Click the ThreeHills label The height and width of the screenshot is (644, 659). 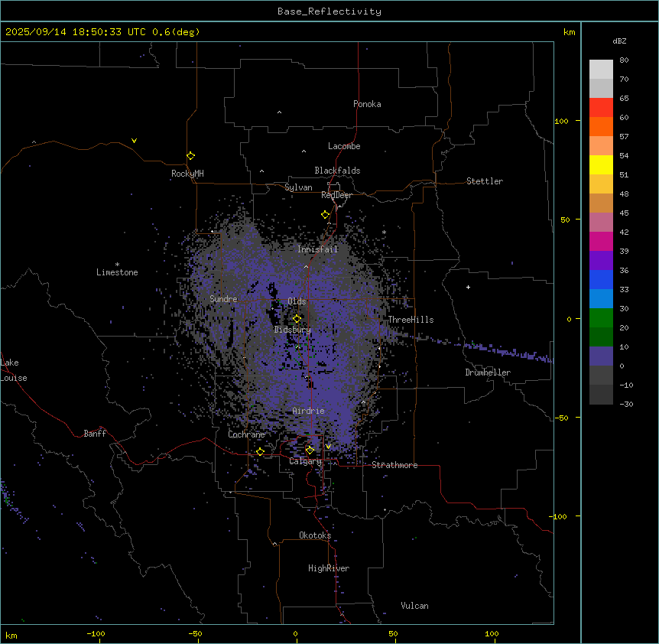[411, 320]
